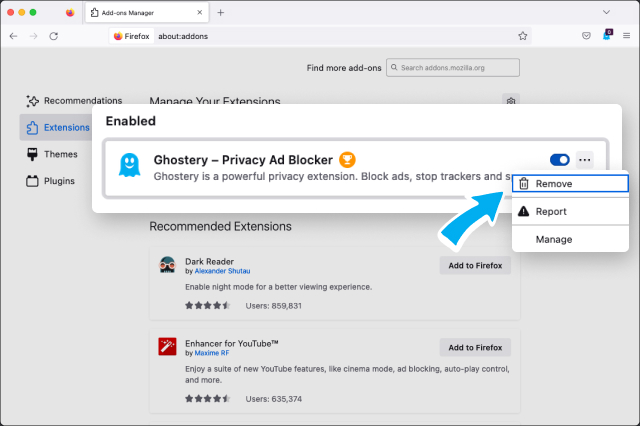Open the Pocket save icon
The width and height of the screenshot is (640, 426).
[586, 36]
